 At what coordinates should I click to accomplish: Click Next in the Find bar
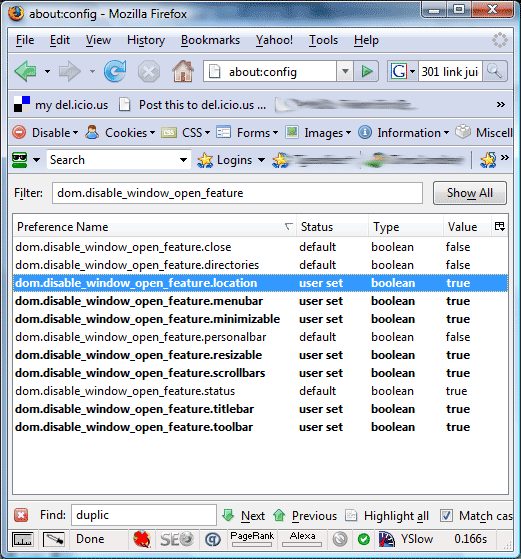(x=244, y=516)
